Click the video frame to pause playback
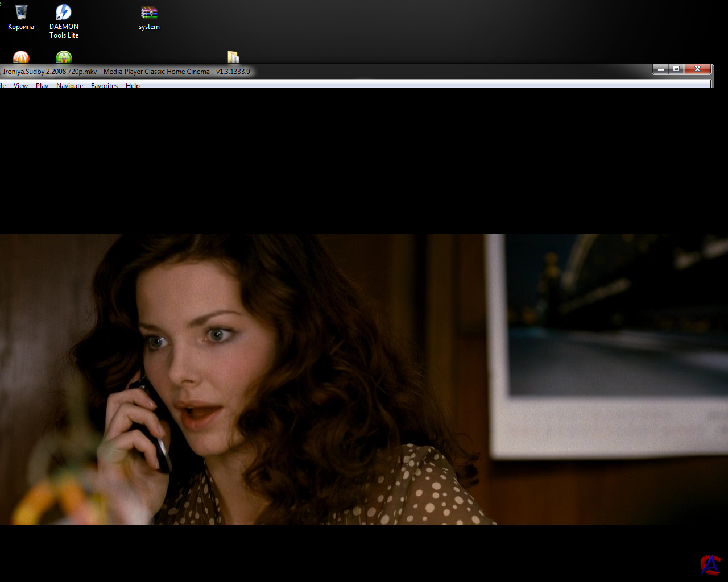This screenshot has width=728, height=582. pyautogui.click(x=364, y=379)
